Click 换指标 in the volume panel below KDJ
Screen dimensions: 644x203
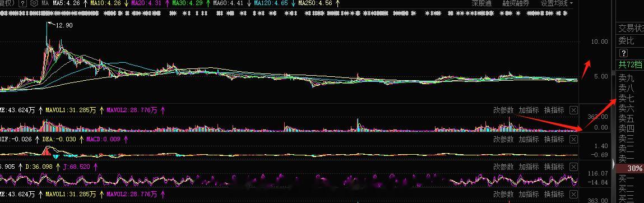(554, 194)
